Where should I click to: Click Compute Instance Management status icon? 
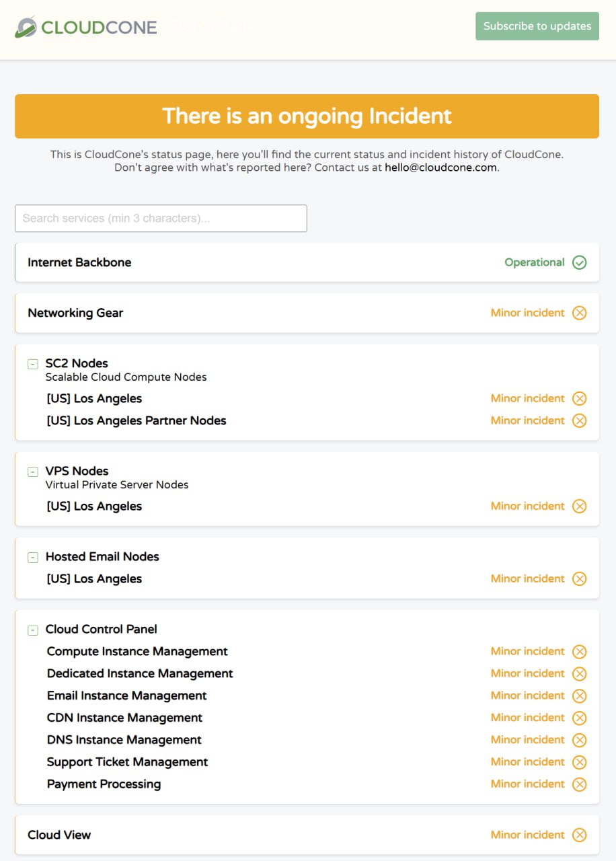579,651
